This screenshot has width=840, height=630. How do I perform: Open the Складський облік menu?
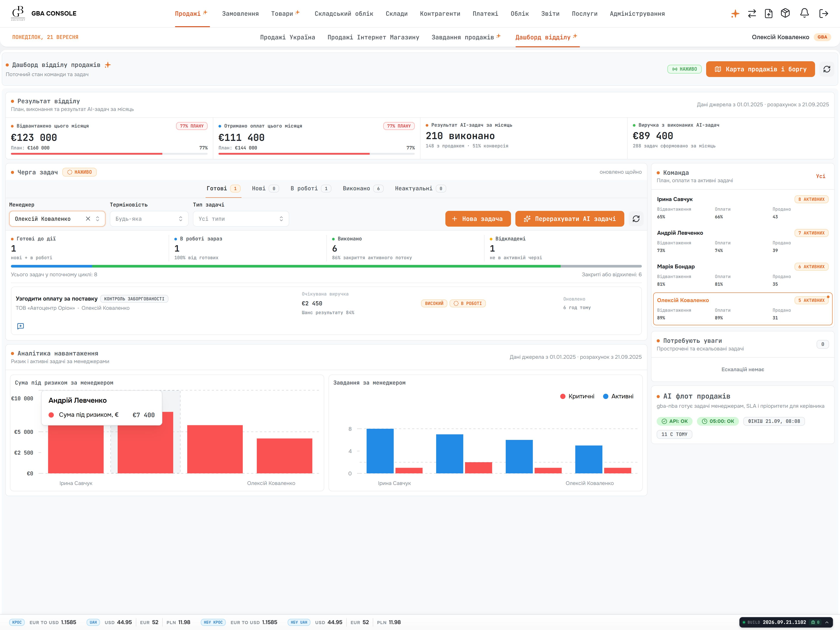pos(344,14)
